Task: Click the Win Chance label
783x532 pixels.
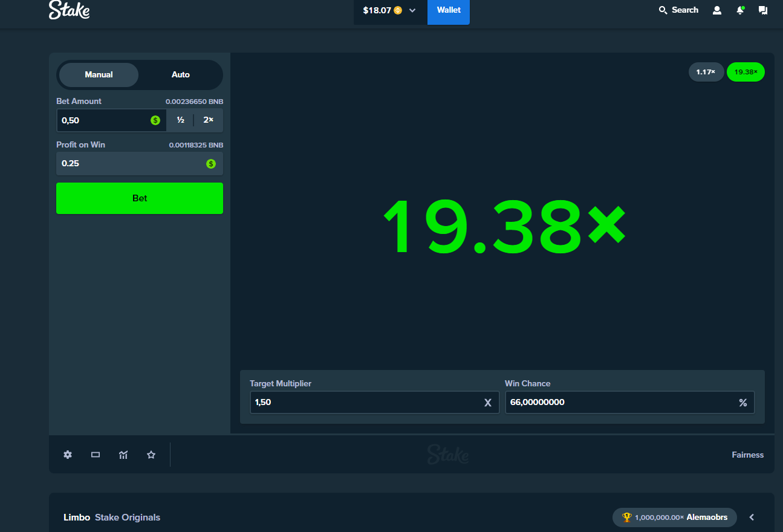Action: pos(528,383)
